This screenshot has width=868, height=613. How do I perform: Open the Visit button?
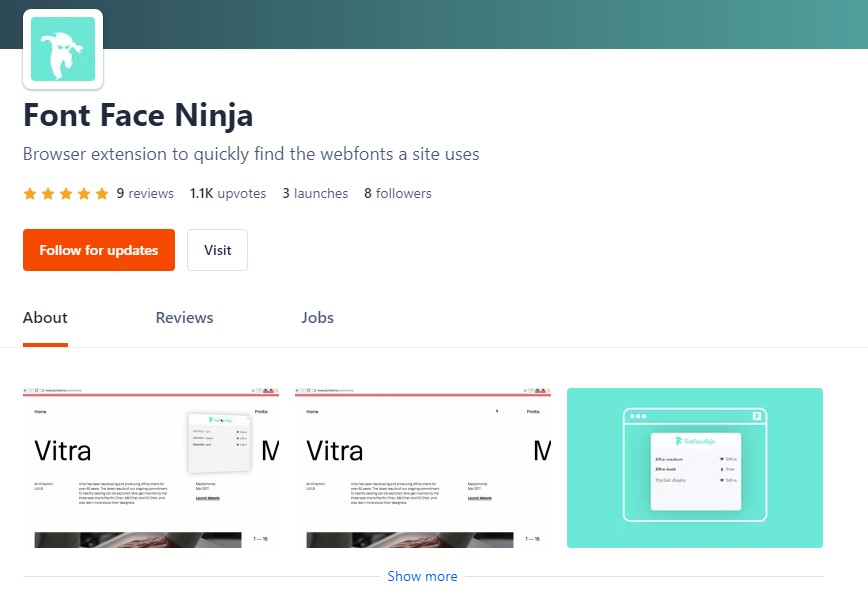click(217, 250)
